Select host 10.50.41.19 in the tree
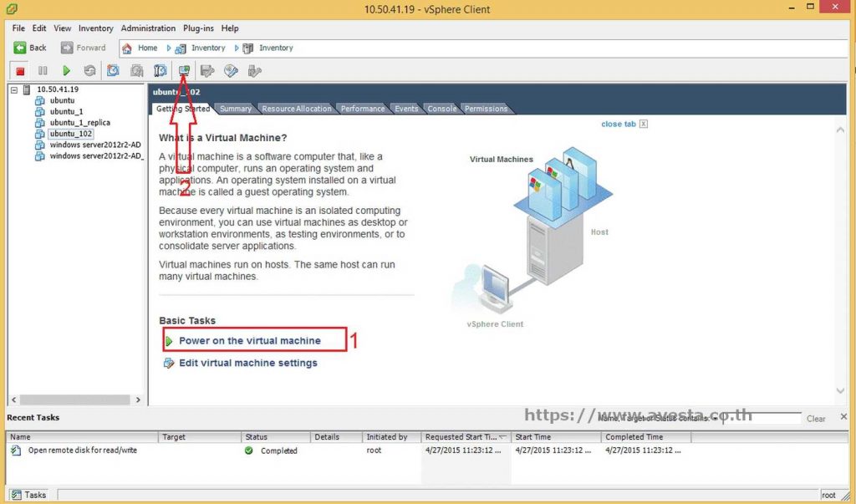The image size is (856, 504). 58,89
